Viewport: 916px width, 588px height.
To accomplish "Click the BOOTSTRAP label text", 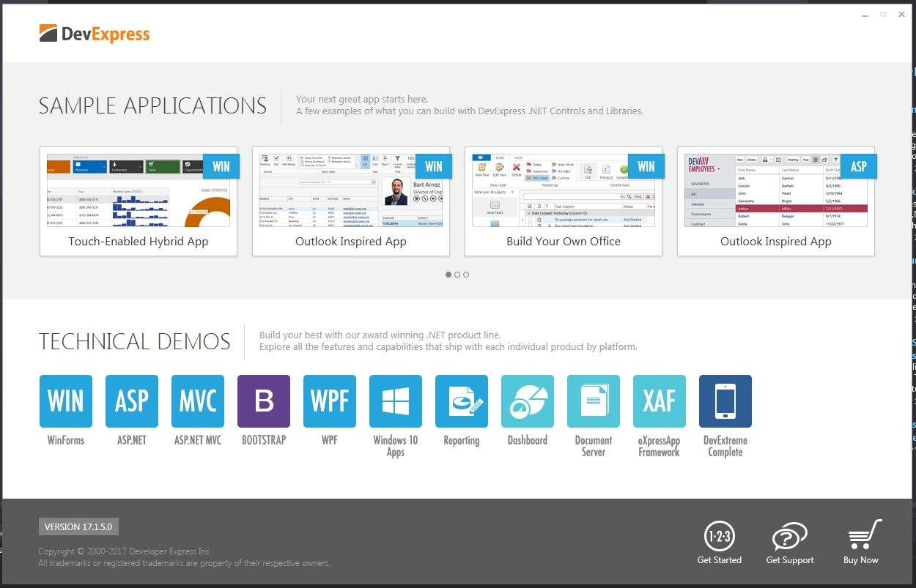I will tap(264, 440).
